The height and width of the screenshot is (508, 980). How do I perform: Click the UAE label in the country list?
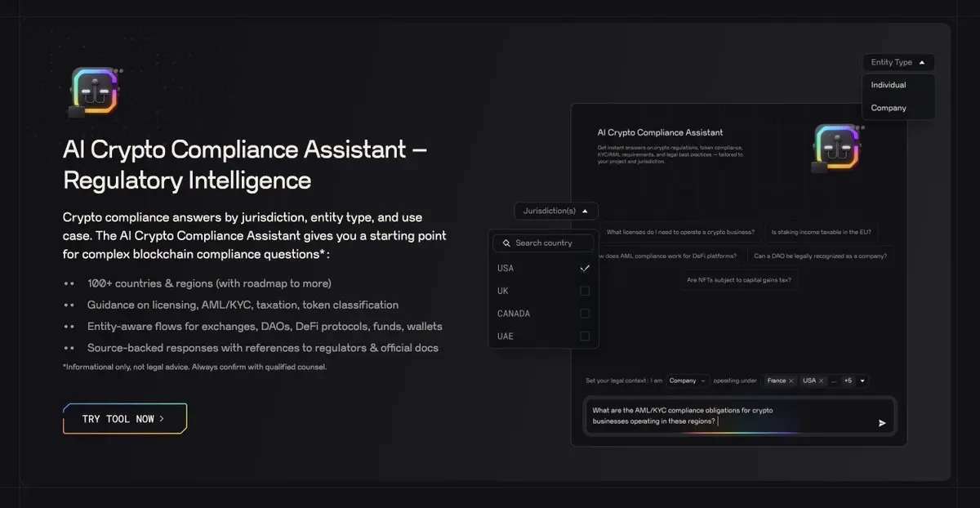506,336
